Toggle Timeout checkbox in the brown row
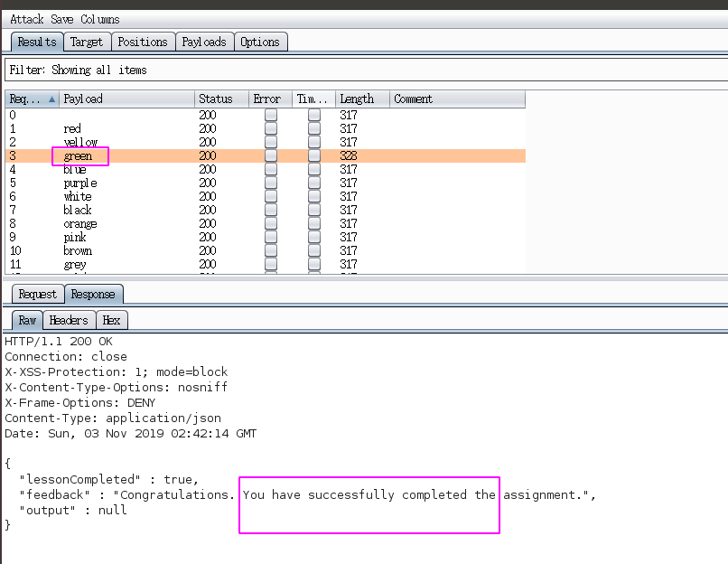The image size is (728, 564). 314,250
